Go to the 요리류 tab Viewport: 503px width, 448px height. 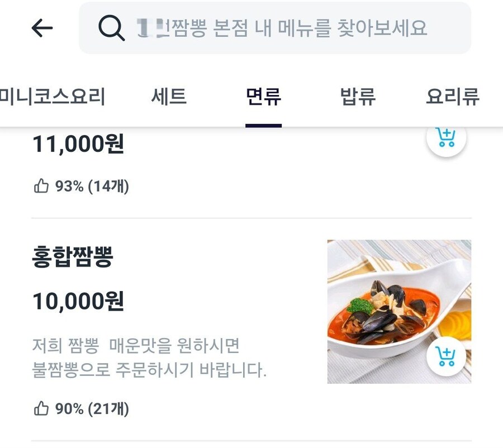pyautogui.click(x=453, y=96)
